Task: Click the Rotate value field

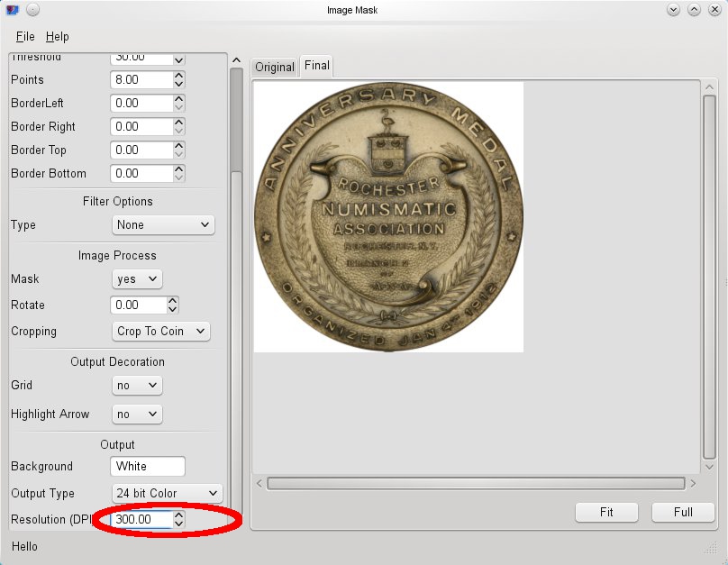Action: click(x=139, y=305)
